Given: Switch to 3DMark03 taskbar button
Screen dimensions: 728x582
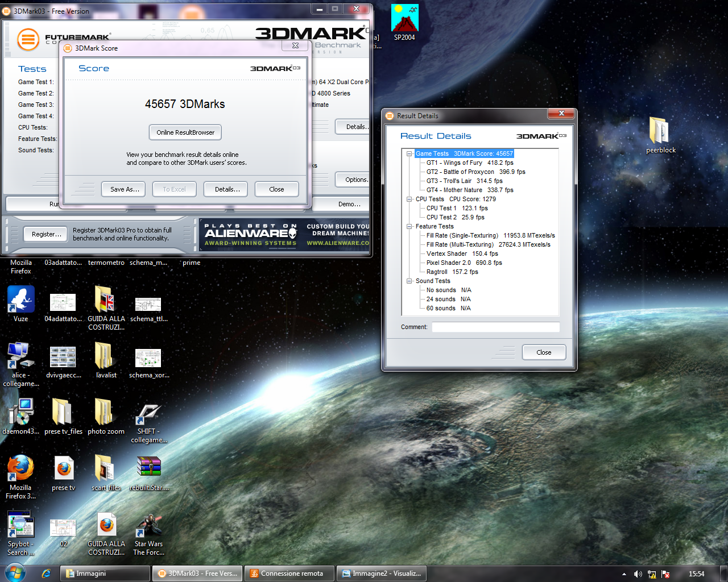Looking at the screenshot, I should (197, 573).
